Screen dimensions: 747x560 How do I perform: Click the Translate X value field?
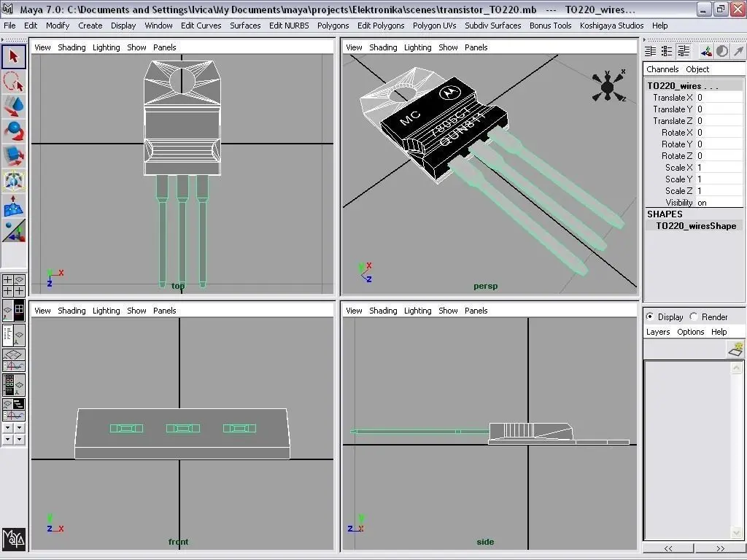[x=719, y=98]
